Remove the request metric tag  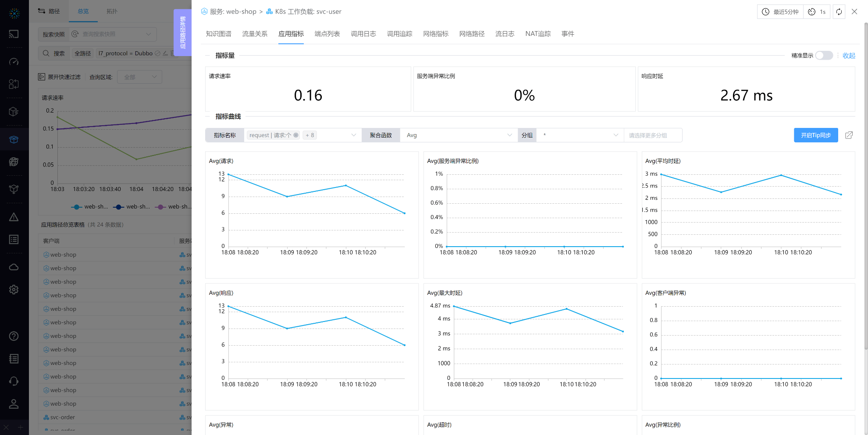click(x=296, y=135)
